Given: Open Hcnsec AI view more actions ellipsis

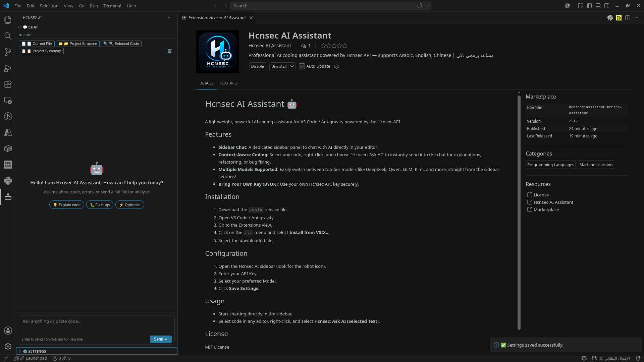Looking at the screenshot, I should click(x=170, y=18).
